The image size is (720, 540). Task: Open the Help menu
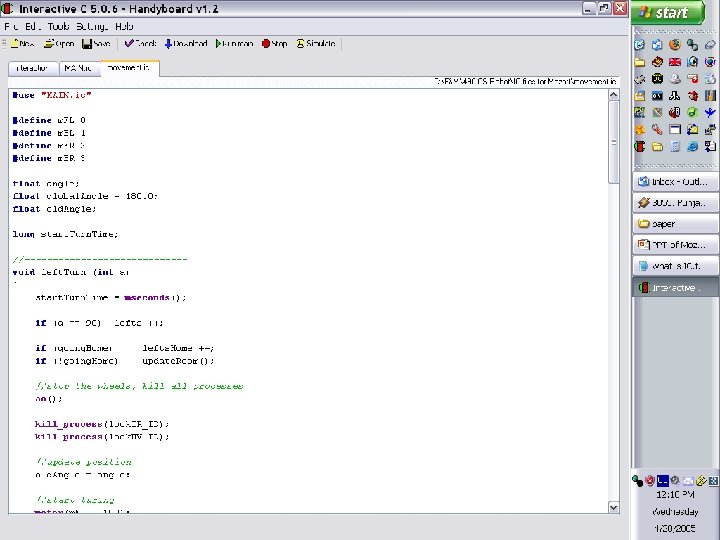[x=124, y=27]
